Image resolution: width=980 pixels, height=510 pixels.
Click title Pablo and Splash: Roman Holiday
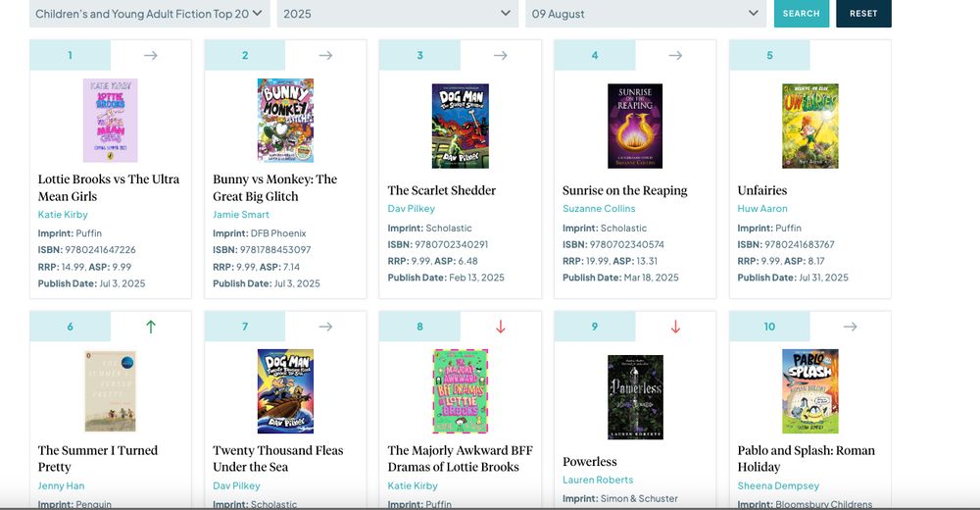pyautogui.click(x=807, y=459)
